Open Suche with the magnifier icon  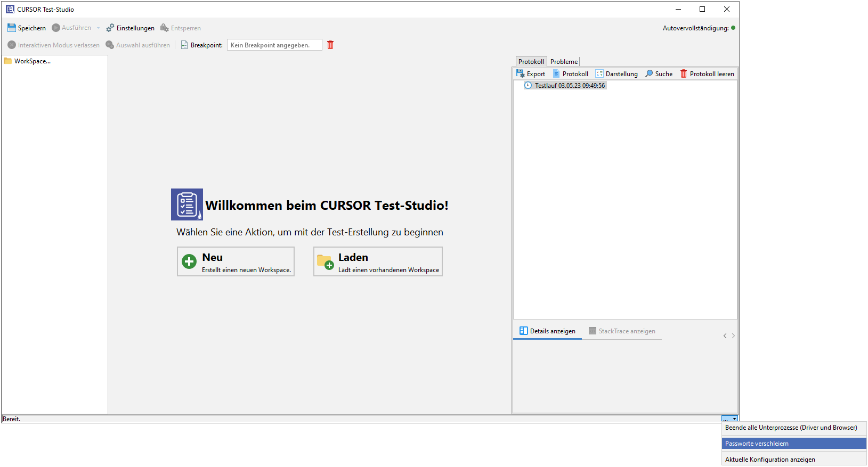[649, 74]
